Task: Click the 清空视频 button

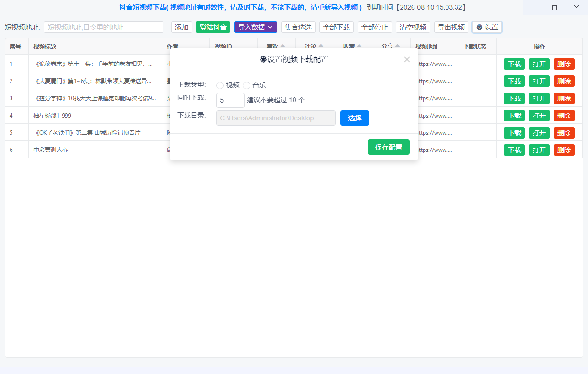Action: [413, 27]
